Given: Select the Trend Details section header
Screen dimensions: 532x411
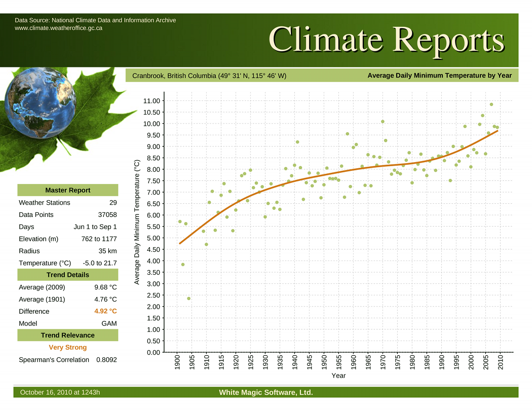Looking at the screenshot, I should (x=68, y=275).
